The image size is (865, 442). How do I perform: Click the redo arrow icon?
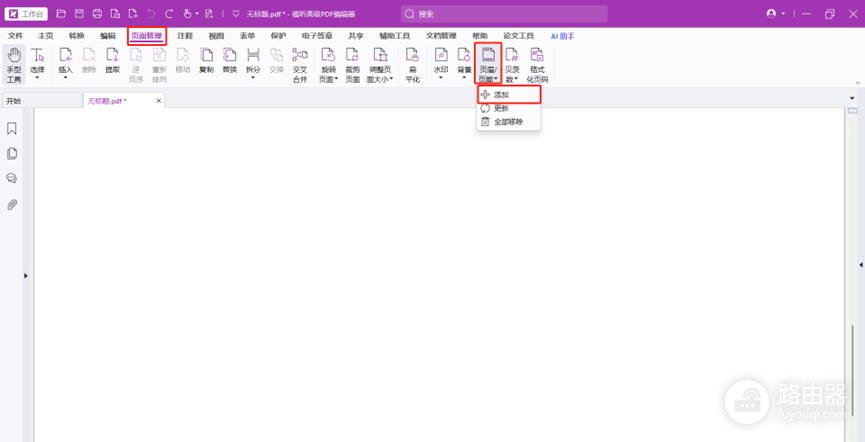click(169, 14)
